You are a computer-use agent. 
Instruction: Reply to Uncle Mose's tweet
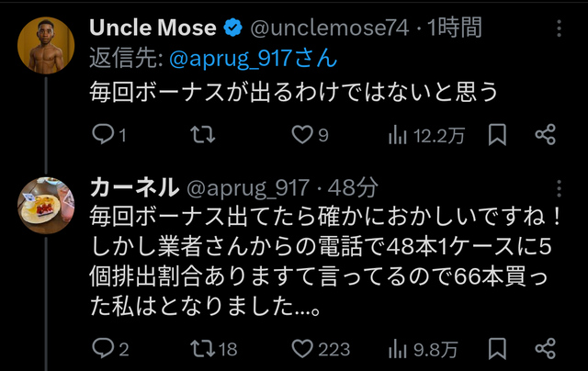108,135
